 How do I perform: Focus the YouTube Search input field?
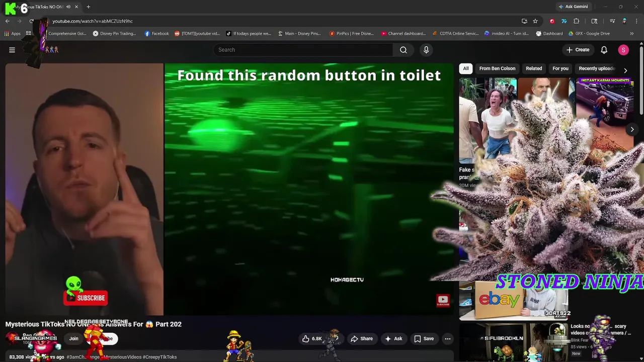(303, 50)
